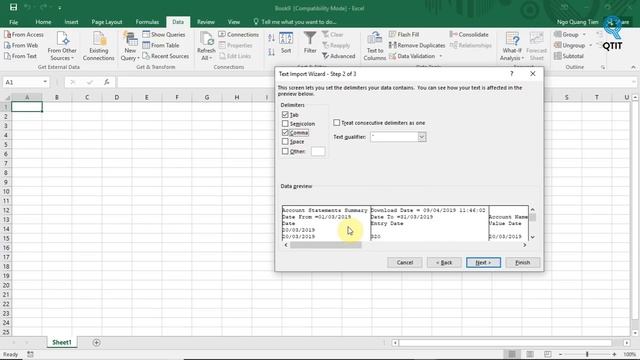Screen dimensions: 640x360
Task: Open the New Query dropdown
Action: coord(130,47)
